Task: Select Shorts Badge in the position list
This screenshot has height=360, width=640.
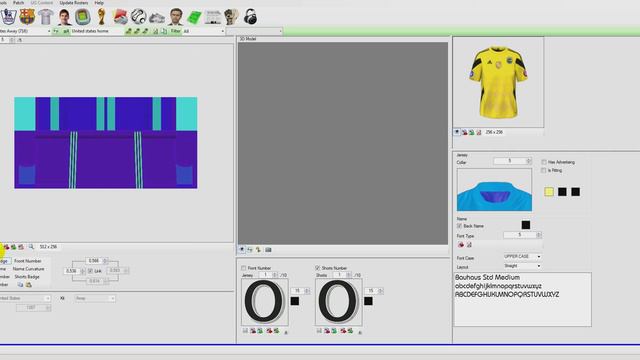Action: pyautogui.click(x=27, y=277)
